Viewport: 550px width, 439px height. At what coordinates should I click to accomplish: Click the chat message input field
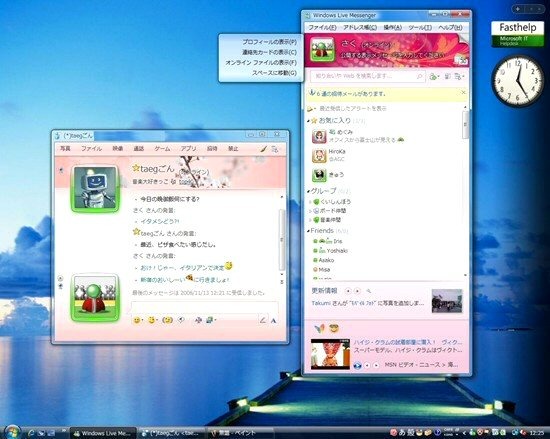click(204, 308)
